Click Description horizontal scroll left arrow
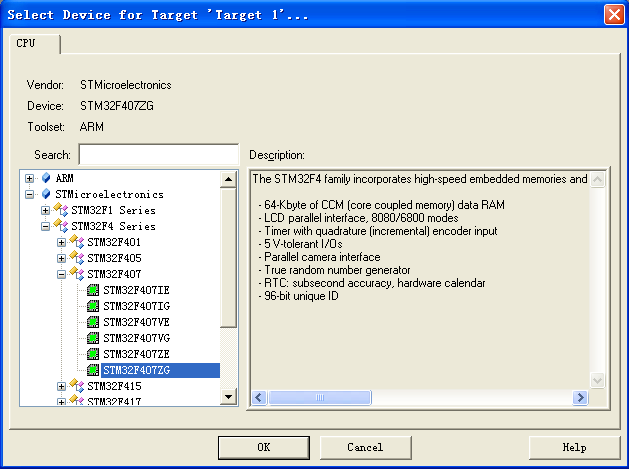Screen dimensions: 629x469 [259, 398]
